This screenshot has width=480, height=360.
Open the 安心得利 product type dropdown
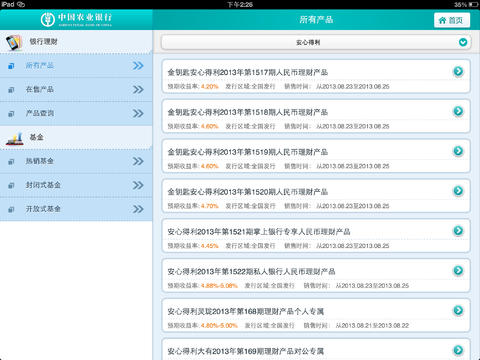(x=316, y=42)
